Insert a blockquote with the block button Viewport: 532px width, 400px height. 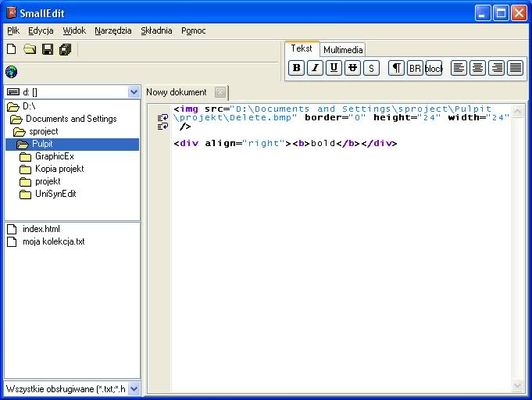coord(434,68)
